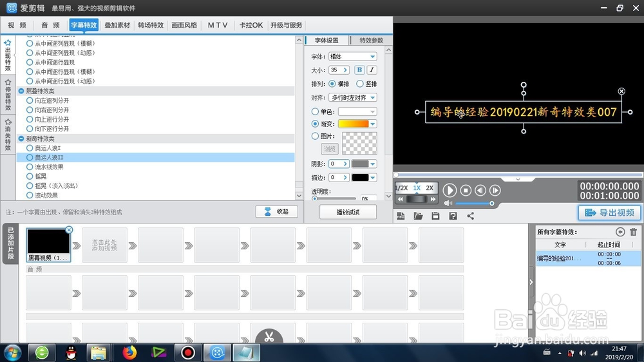The image size is (644, 362).
Task: Open the 特效参数 tab
Action: [x=372, y=41]
